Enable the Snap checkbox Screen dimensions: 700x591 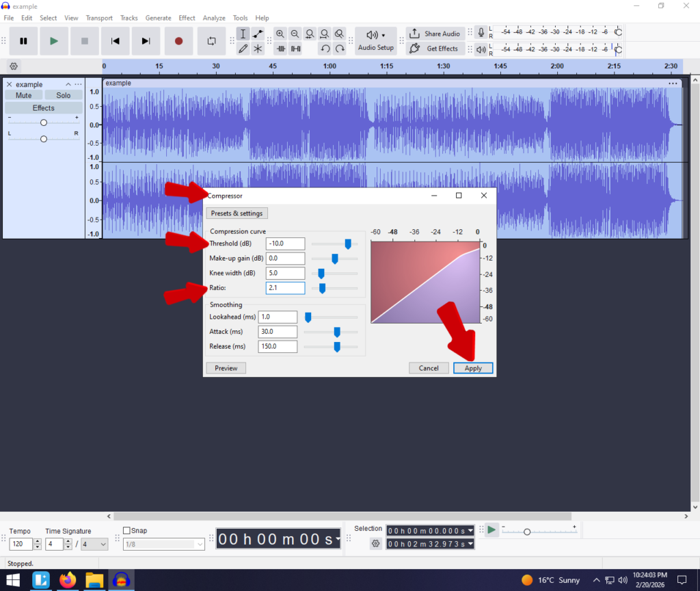pos(126,531)
